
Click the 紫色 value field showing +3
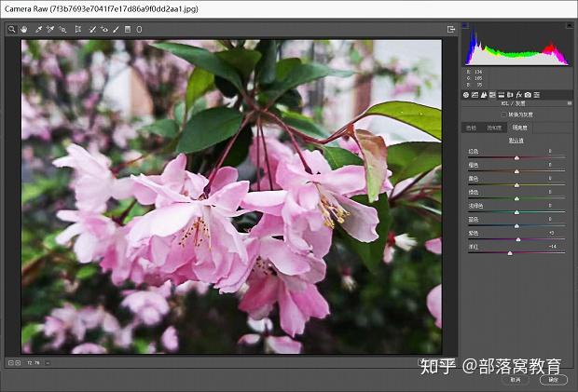pyautogui.click(x=552, y=233)
